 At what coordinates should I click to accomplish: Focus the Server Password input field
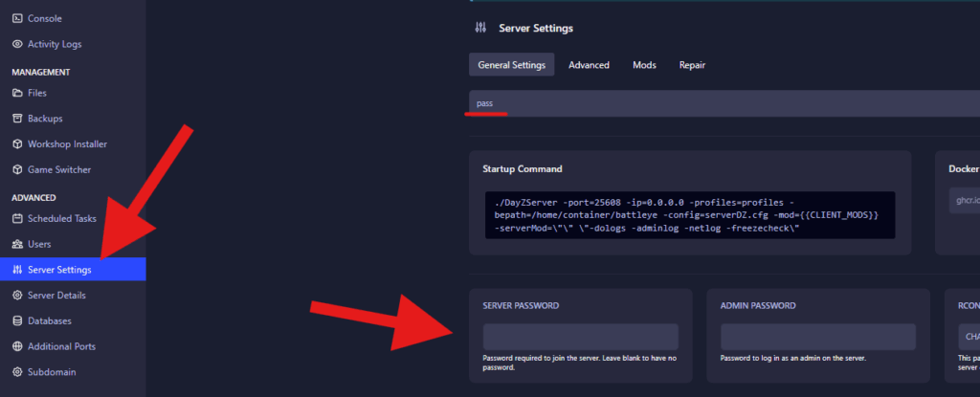(580, 337)
